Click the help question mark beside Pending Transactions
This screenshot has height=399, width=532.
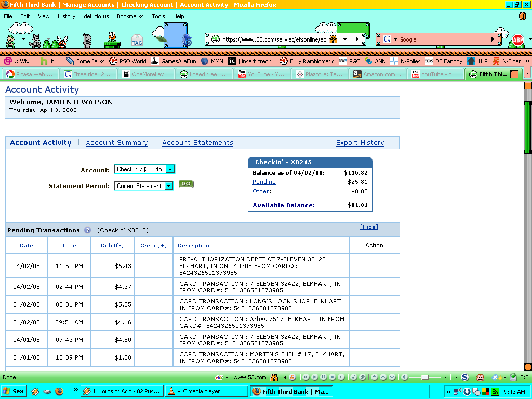click(87, 230)
